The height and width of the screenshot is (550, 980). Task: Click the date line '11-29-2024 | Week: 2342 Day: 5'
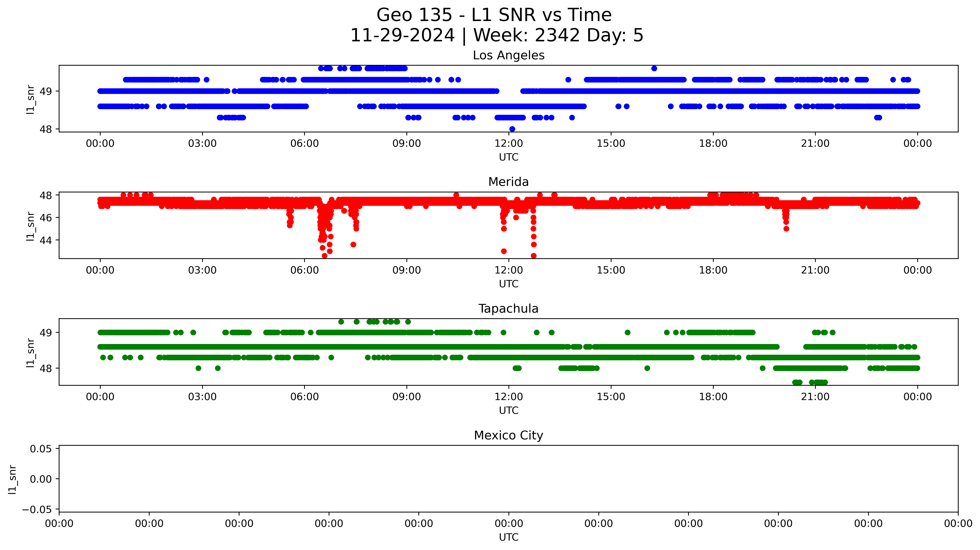click(497, 35)
